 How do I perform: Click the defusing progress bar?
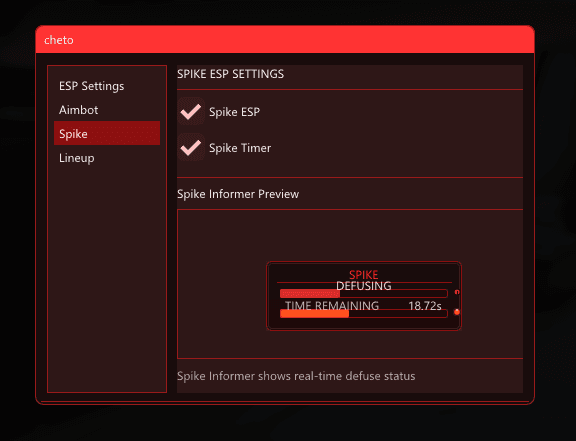click(364, 294)
